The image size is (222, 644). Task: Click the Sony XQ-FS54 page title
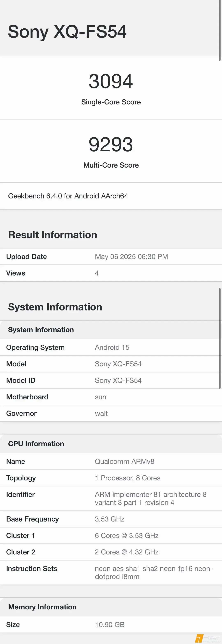coord(67,32)
